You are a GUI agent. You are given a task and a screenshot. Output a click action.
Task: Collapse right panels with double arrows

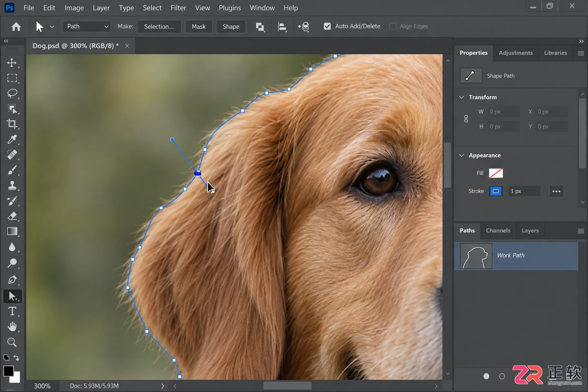click(581, 41)
